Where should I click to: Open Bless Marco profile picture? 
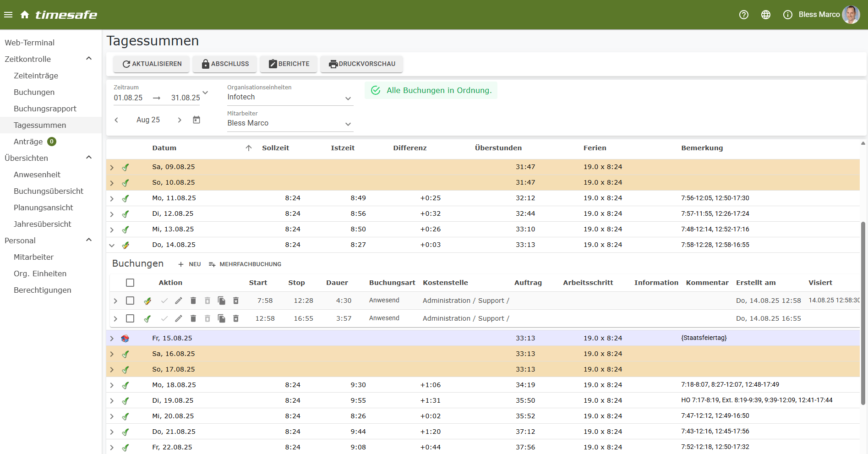click(x=851, y=15)
